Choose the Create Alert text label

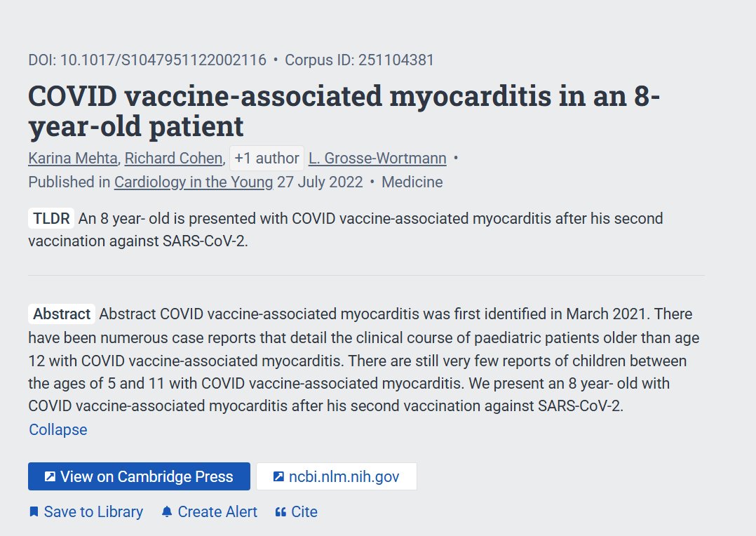[x=217, y=512]
